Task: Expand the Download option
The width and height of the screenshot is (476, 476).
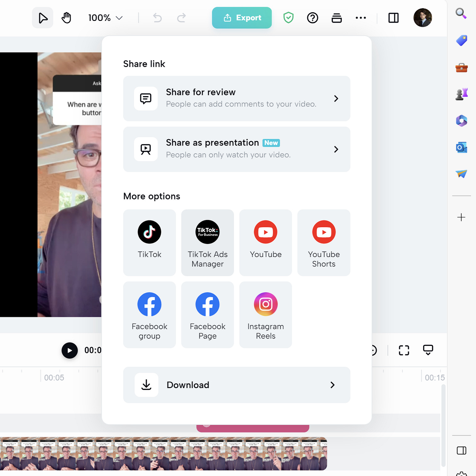Action: click(x=237, y=385)
